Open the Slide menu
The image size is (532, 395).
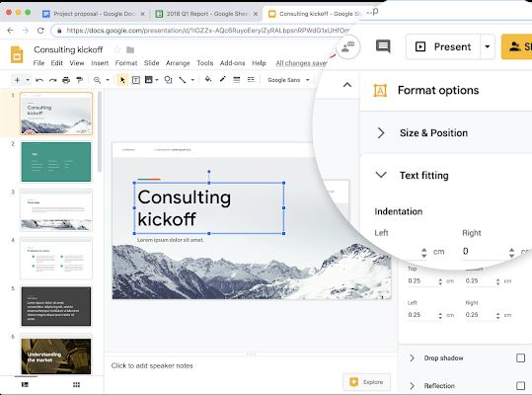[x=151, y=63]
